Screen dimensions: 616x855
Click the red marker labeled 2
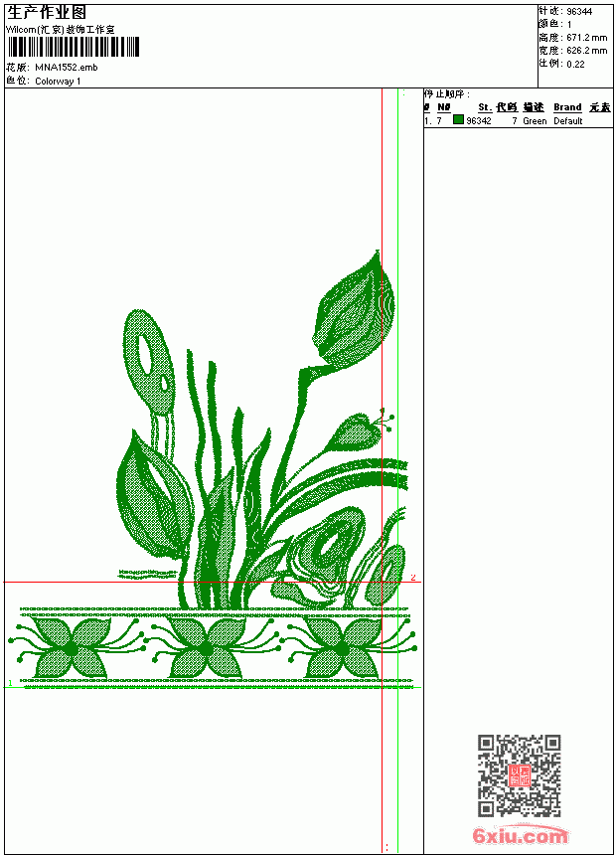click(413, 578)
